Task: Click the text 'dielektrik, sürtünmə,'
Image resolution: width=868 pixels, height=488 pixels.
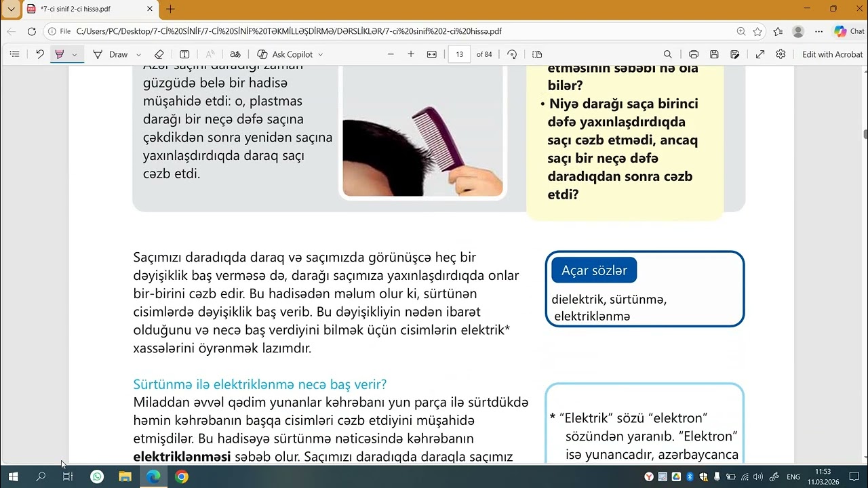Action: coord(609,300)
